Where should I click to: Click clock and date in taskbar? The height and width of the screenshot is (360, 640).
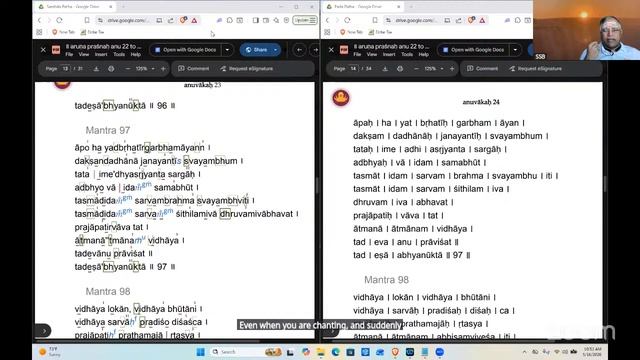pos(592,352)
